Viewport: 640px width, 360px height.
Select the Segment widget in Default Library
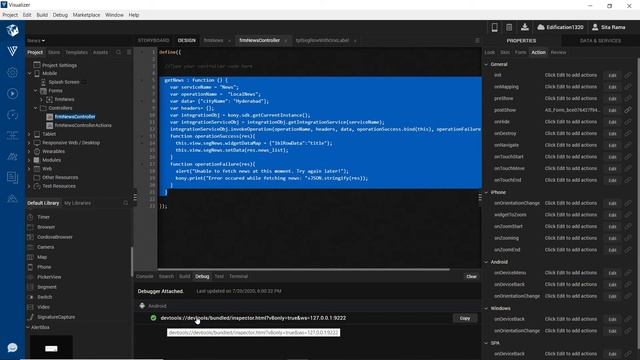click(x=47, y=287)
